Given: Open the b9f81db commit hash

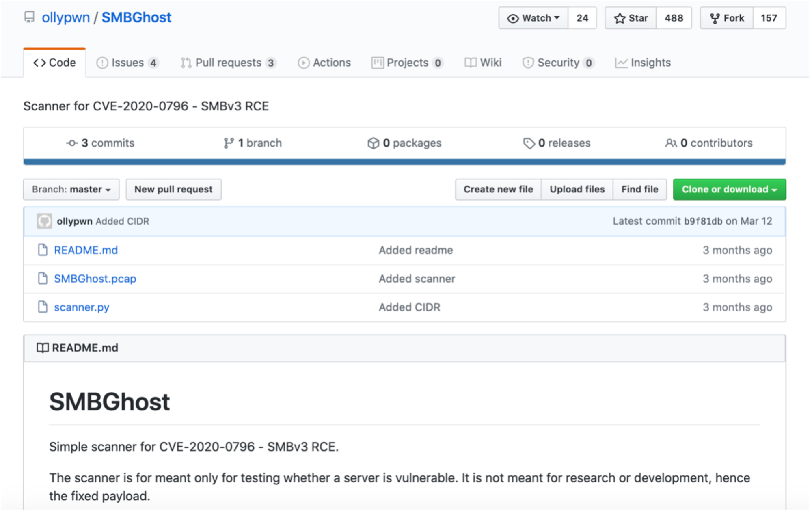Looking at the screenshot, I should point(703,222).
